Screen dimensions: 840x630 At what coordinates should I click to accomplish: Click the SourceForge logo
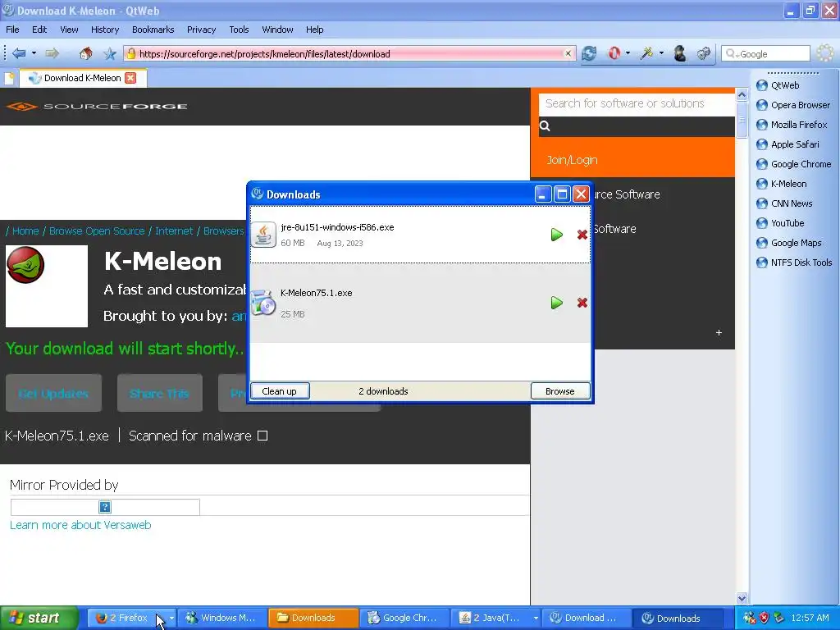(x=97, y=106)
